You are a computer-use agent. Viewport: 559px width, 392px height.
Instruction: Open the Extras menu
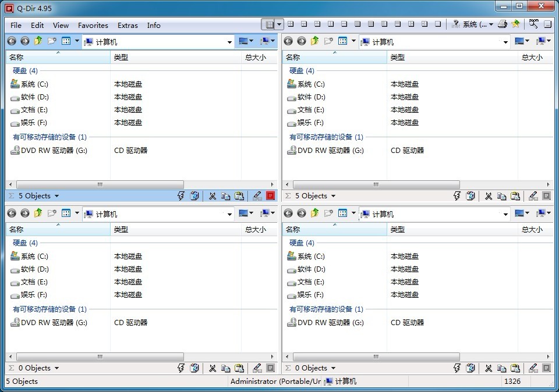click(x=128, y=26)
